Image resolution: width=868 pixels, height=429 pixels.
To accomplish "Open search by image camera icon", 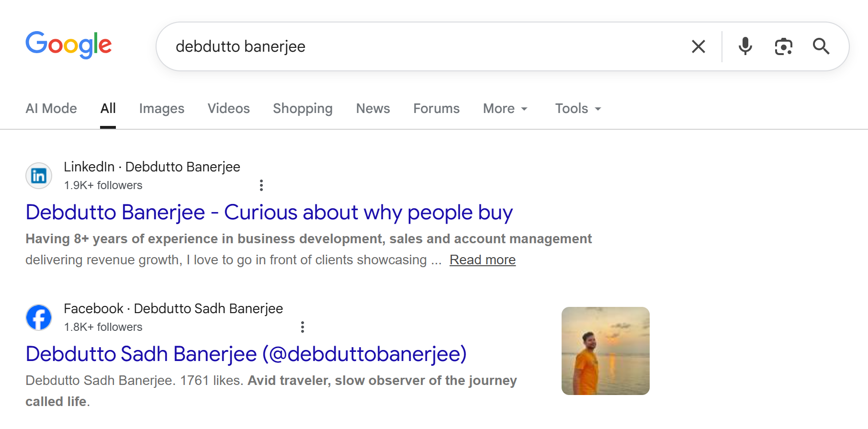I will pos(783,46).
